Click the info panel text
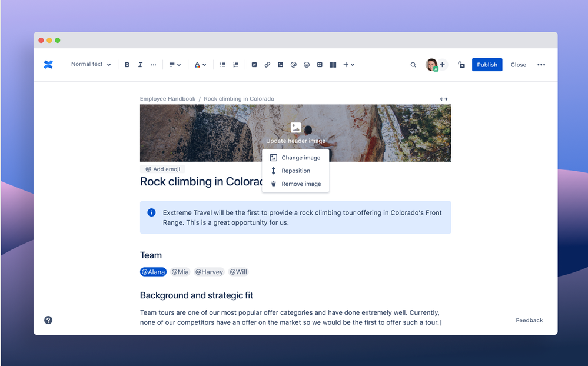Image resolution: width=588 pixels, height=366 pixels. tap(303, 218)
